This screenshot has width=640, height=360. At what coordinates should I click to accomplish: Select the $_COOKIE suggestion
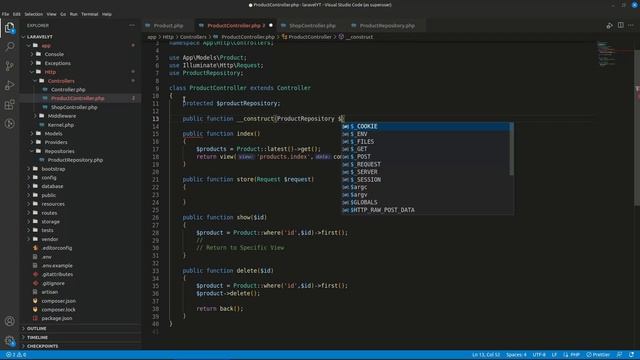(x=425, y=127)
